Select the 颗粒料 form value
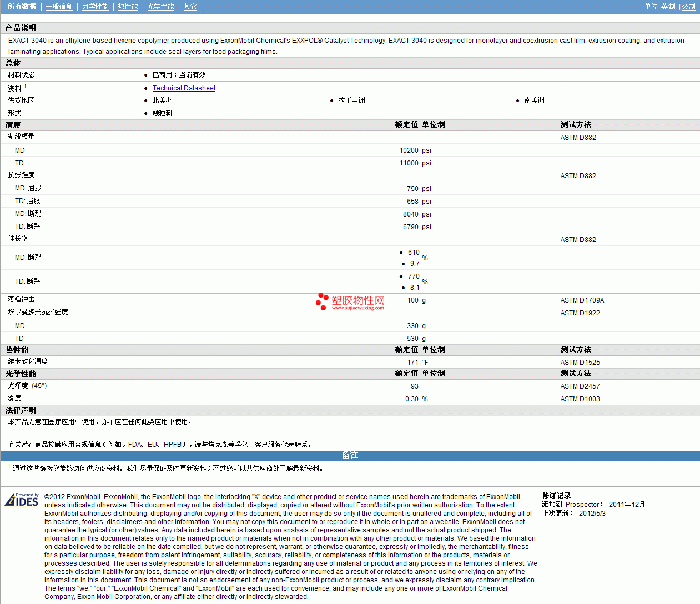The image size is (700, 604). click(x=163, y=113)
